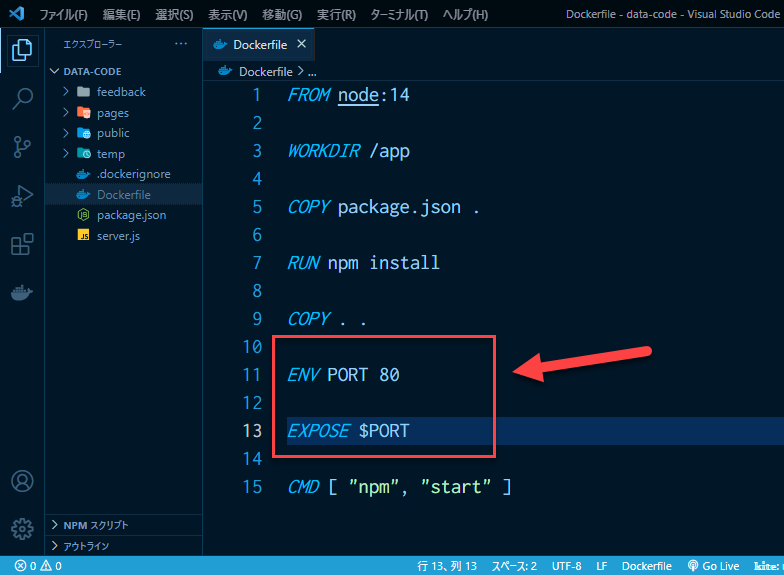The height and width of the screenshot is (575, 784).
Task: Open explorer more actions ellipsis
Action: click(x=181, y=44)
